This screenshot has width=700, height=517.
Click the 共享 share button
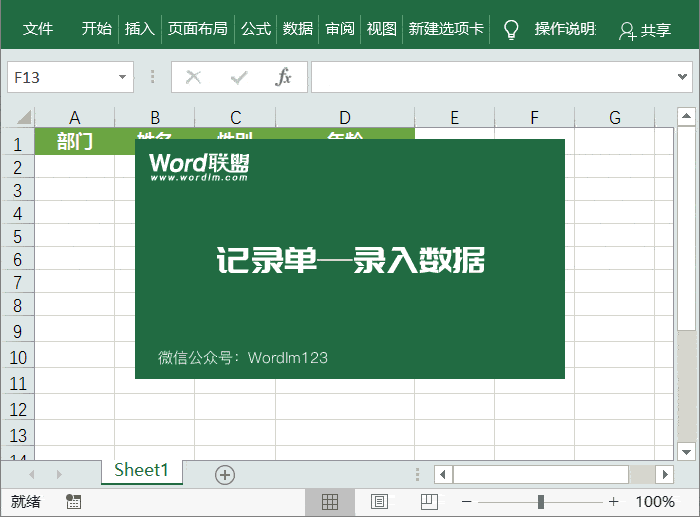(645, 30)
